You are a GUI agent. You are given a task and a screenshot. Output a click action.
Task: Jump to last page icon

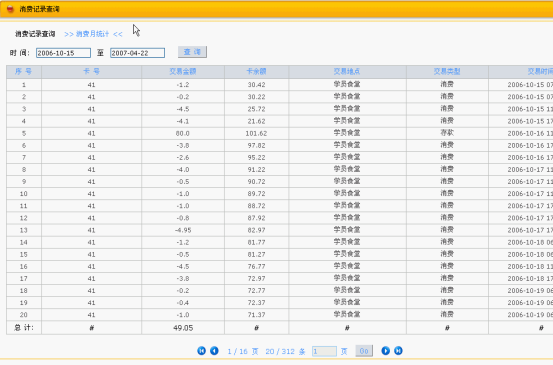[x=398, y=351]
